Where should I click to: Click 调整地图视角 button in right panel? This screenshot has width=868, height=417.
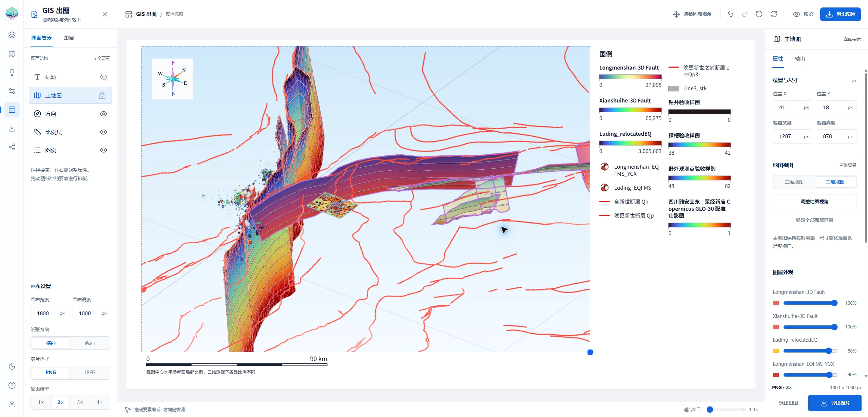pyautogui.click(x=814, y=202)
